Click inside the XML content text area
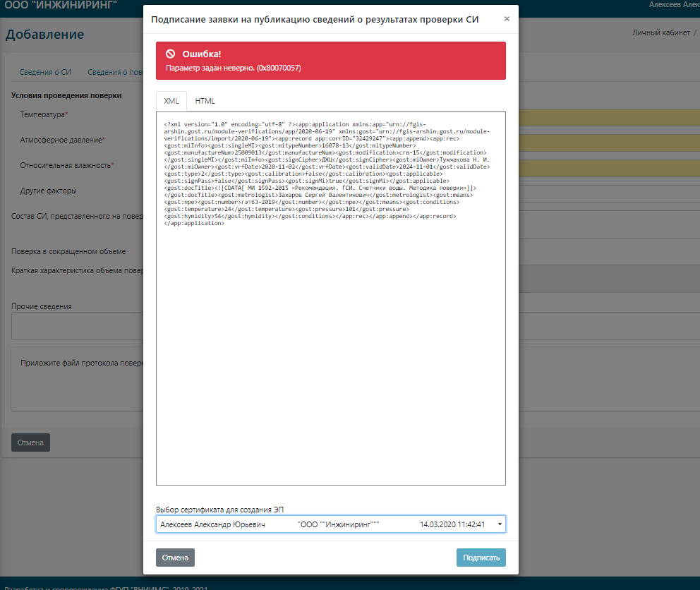 [330, 353]
